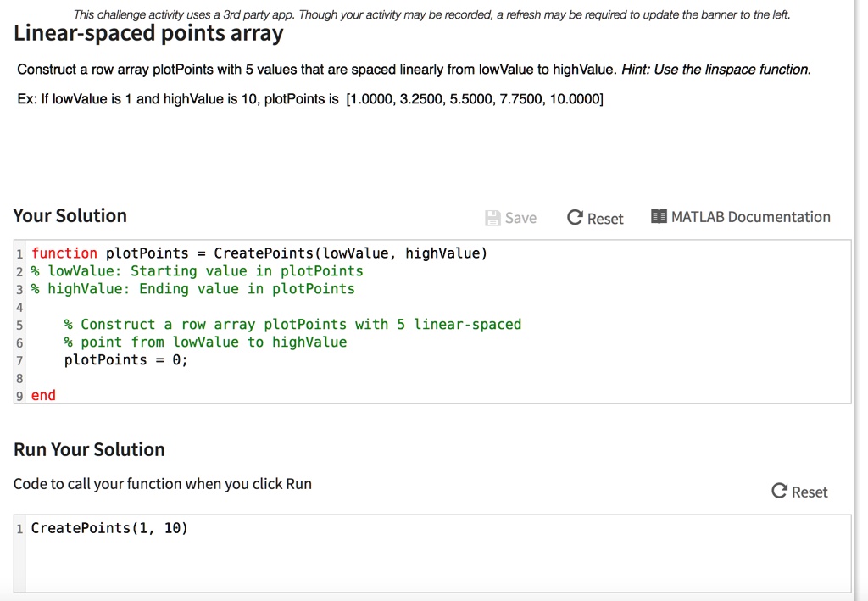
Task: Click the highValue comment on line 3
Action: [x=192, y=289]
